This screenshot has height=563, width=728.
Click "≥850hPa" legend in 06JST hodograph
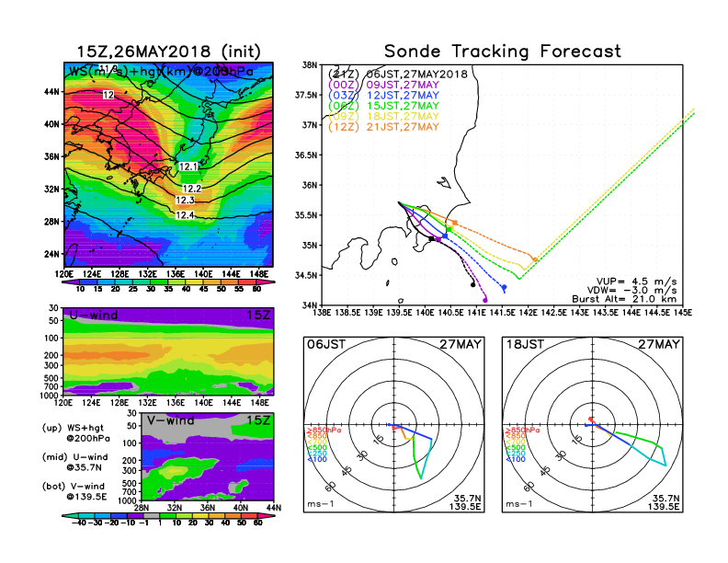click(x=324, y=431)
